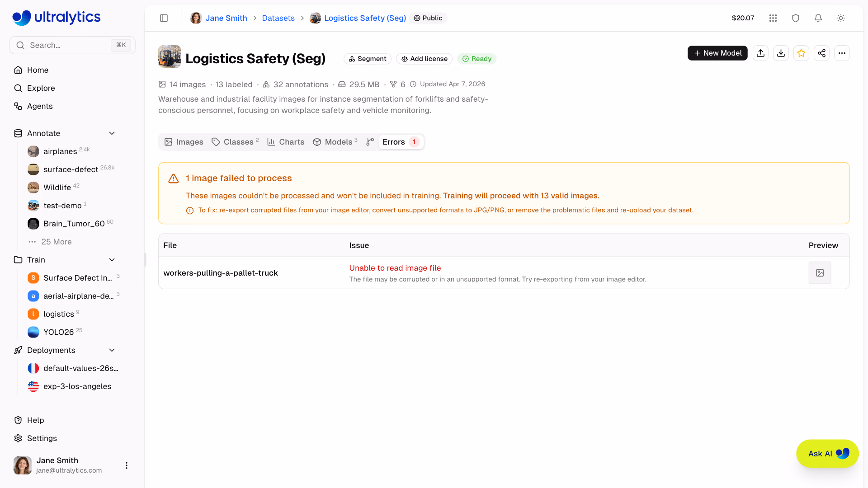Click the Segment task badge
Screen dimensions: 868x488
368,59
